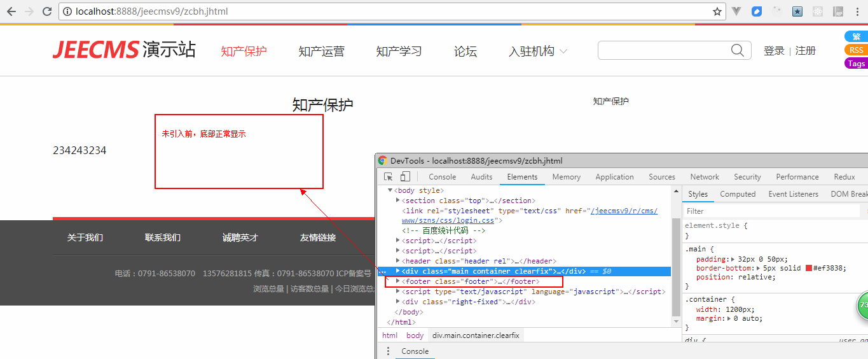This screenshot has width=868, height=359.
Task: Open the Security tab
Action: point(747,177)
